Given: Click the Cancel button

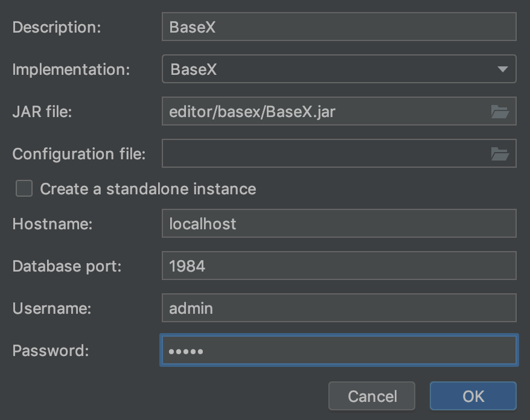Looking at the screenshot, I should pyautogui.click(x=372, y=396).
